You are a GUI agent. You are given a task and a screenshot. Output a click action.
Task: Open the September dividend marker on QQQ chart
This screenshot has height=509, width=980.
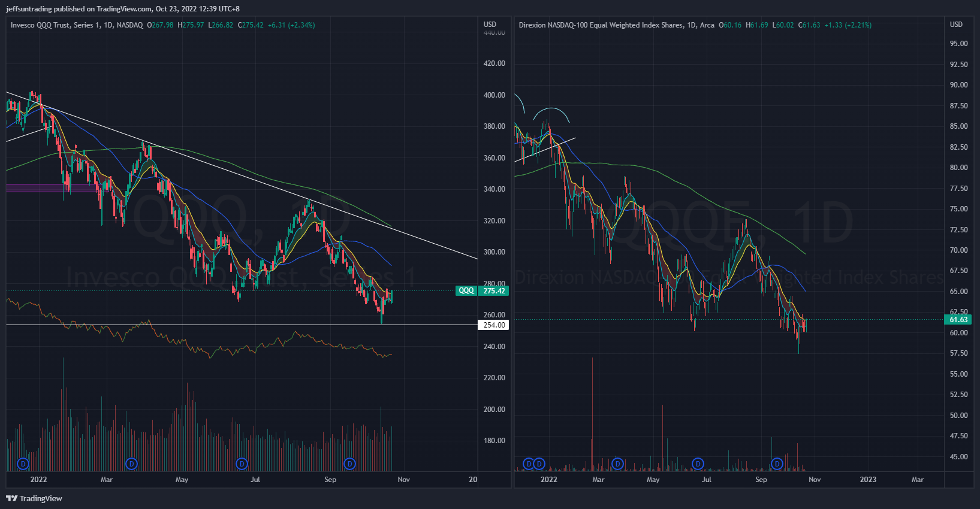click(x=350, y=463)
